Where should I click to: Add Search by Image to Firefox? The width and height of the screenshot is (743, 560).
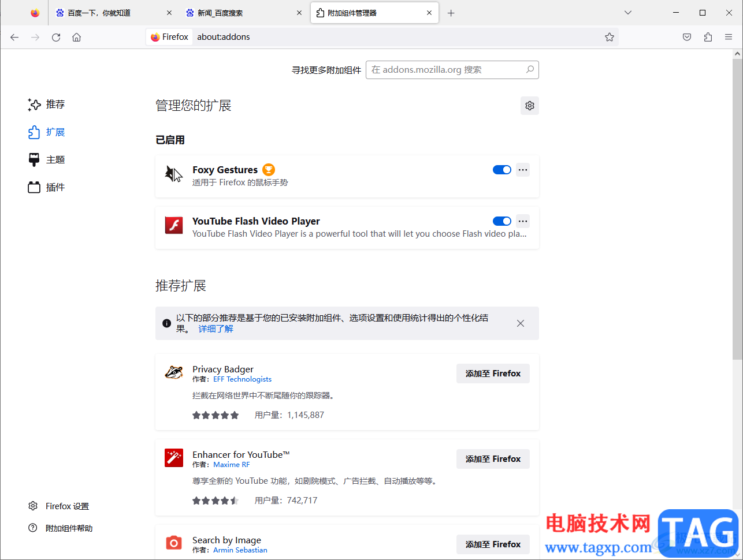click(x=493, y=544)
